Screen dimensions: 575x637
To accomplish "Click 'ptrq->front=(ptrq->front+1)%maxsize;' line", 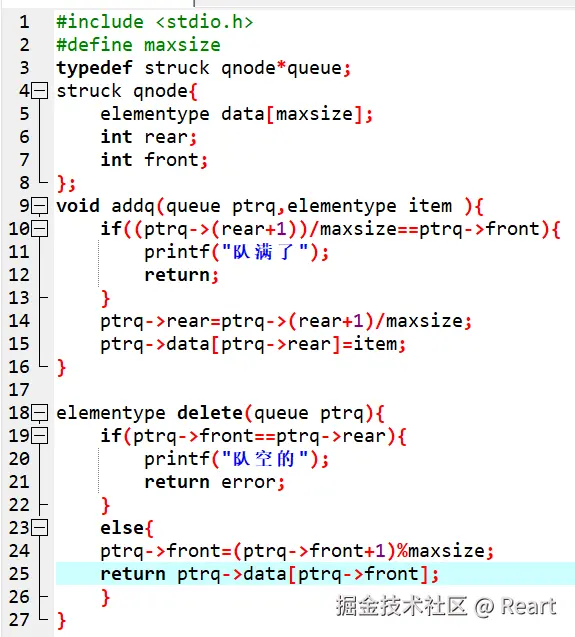I will [x=297, y=551].
